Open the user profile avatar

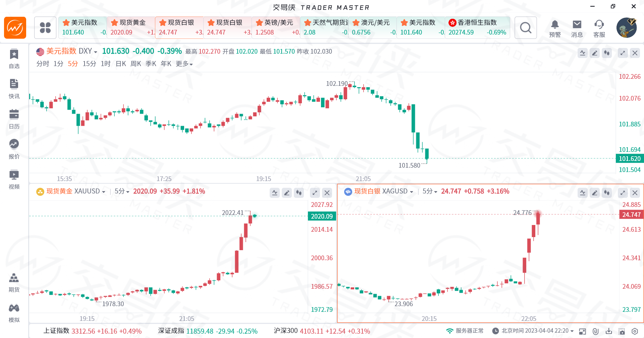(627, 28)
